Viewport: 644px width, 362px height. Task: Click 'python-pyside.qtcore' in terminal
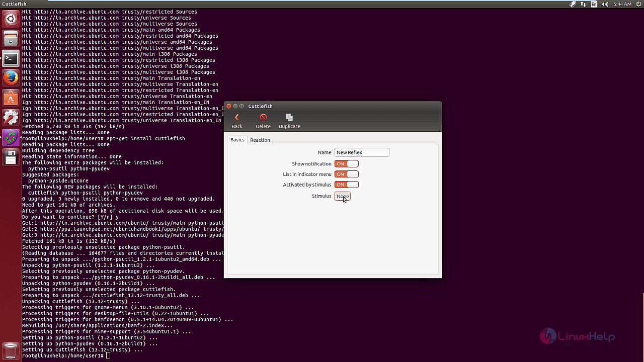58,180
